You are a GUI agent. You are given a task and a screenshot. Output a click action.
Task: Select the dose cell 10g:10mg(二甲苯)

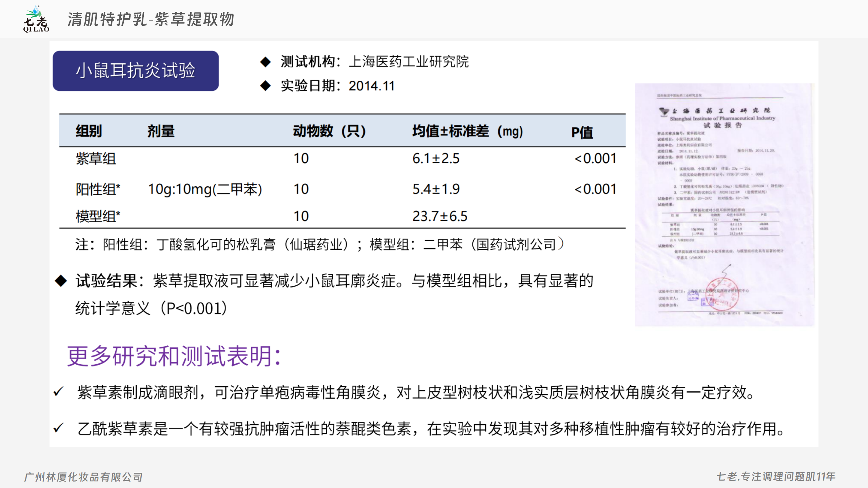[205, 189]
